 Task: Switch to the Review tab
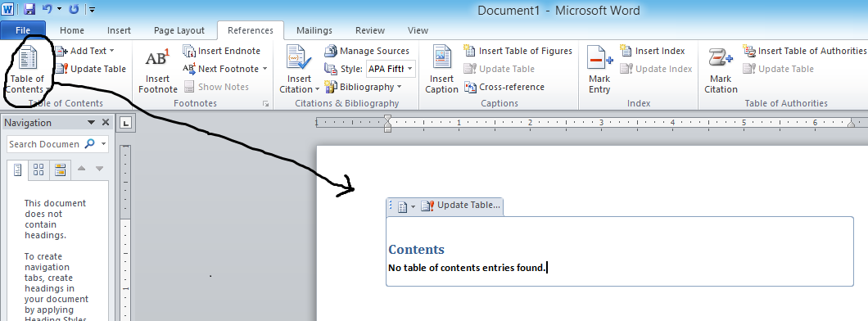pyautogui.click(x=370, y=30)
